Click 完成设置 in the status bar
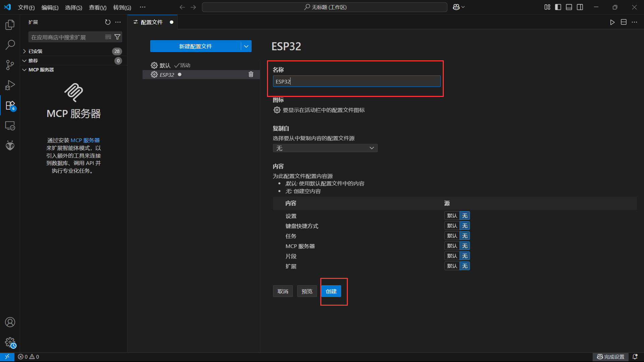 (x=611, y=357)
